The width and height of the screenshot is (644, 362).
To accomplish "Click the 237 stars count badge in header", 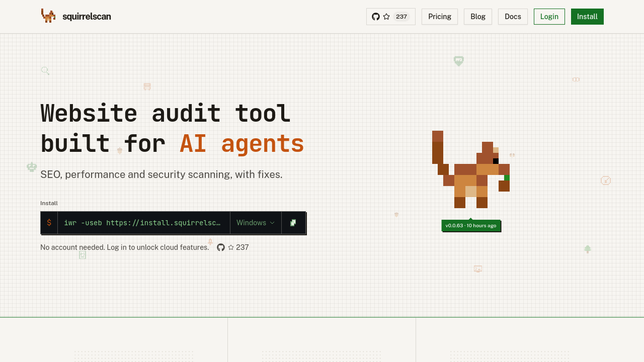I will point(401,17).
